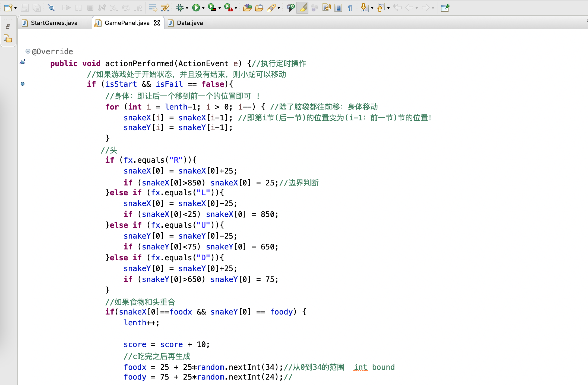Click the Disconnect debug icon
Image resolution: width=588 pixels, height=385 pixels.
point(102,8)
